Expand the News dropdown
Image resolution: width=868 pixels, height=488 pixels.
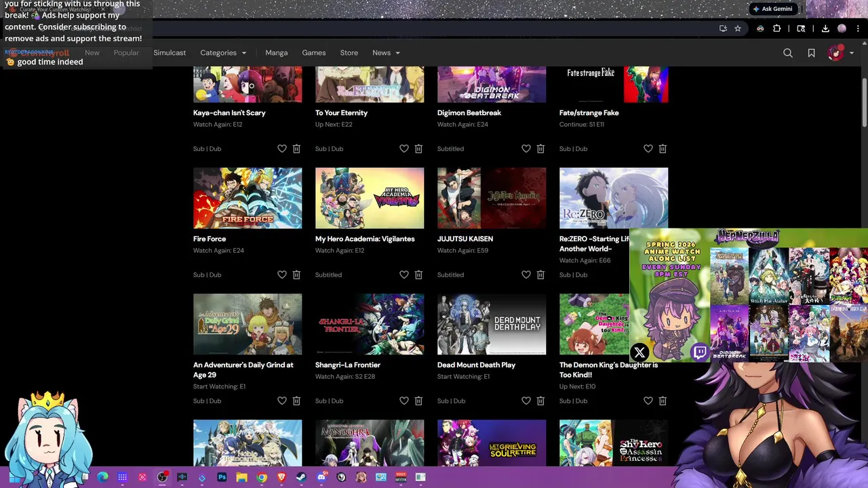(x=386, y=53)
